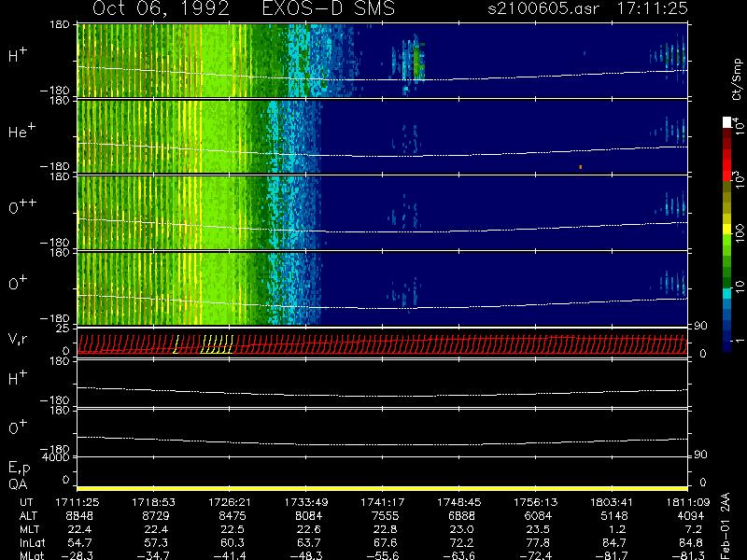Click the 'V,r' panel label
This screenshot has height=560, width=747.
click(x=18, y=339)
